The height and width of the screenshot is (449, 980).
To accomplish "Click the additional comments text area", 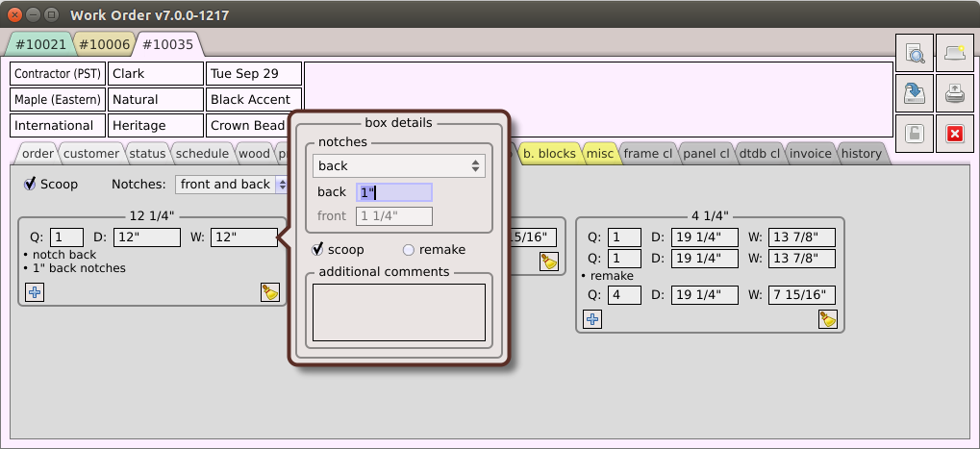I will click(x=399, y=312).
